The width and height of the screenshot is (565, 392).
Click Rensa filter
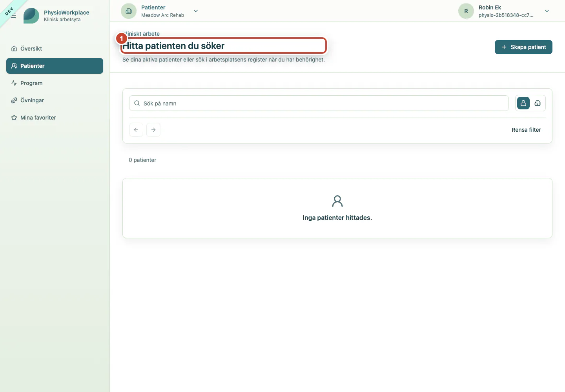pyautogui.click(x=526, y=130)
